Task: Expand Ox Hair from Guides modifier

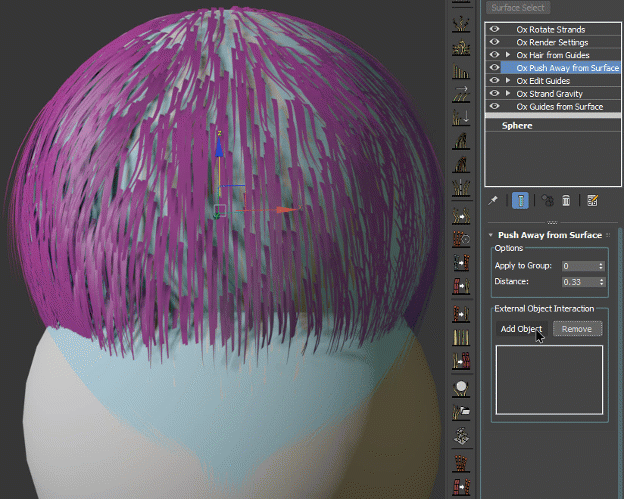Action: click(508, 55)
